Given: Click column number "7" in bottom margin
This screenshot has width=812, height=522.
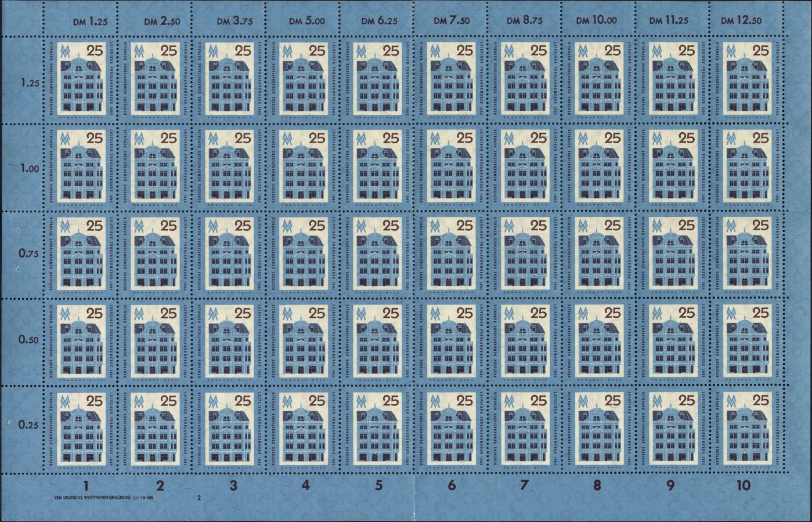Looking at the screenshot, I should click(x=524, y=486).
